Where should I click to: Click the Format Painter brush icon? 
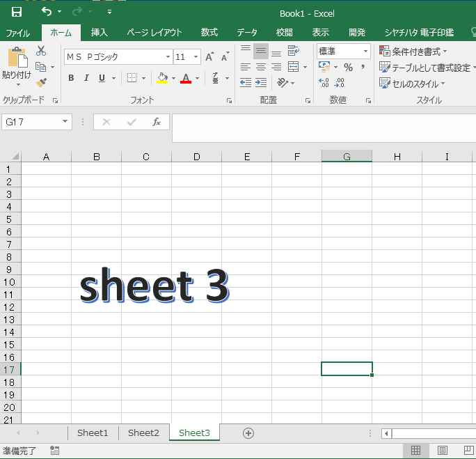(41, 83)
